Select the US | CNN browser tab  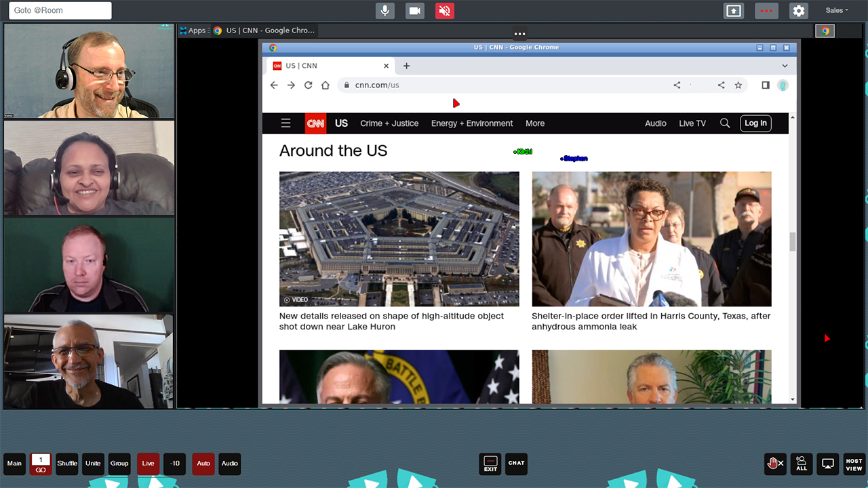(x=328, y=66)
